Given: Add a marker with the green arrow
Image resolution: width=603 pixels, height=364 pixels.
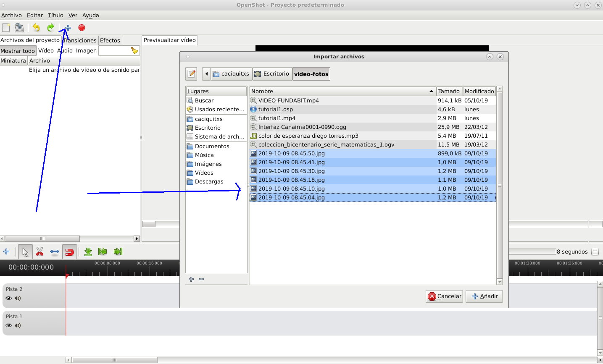Looking at the screenshot, I should point(88,251).
